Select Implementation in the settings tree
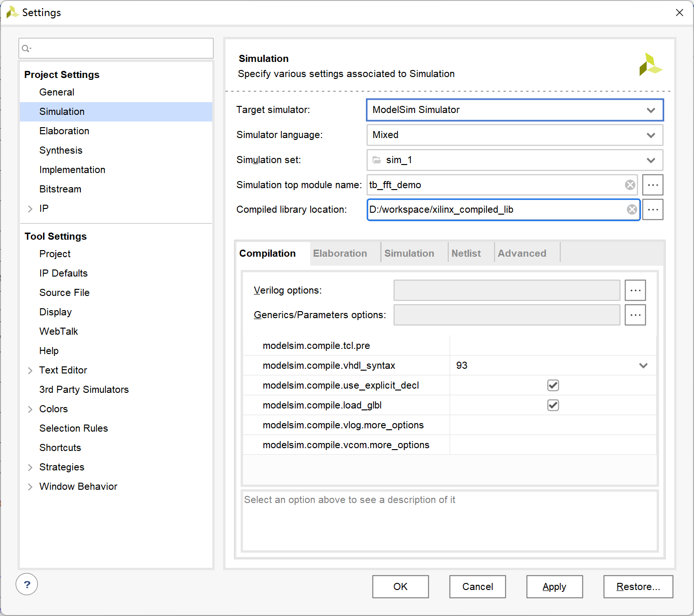This screenshot has width=694, height=616. tap(72, 170)
